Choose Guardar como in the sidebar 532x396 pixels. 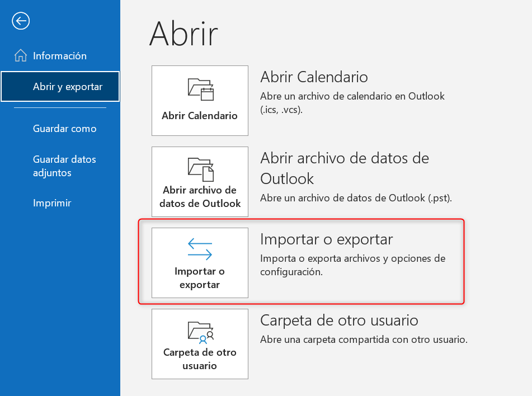point(64,129)
